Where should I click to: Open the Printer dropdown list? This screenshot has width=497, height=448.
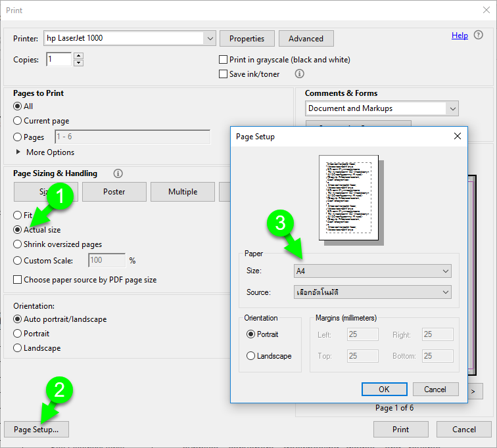(210, 39)
